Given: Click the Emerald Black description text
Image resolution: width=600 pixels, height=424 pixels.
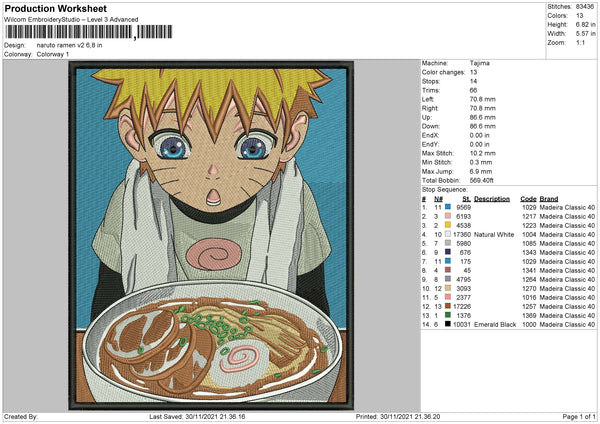Looking at the screenshot, I should click(x=495, y=324).
